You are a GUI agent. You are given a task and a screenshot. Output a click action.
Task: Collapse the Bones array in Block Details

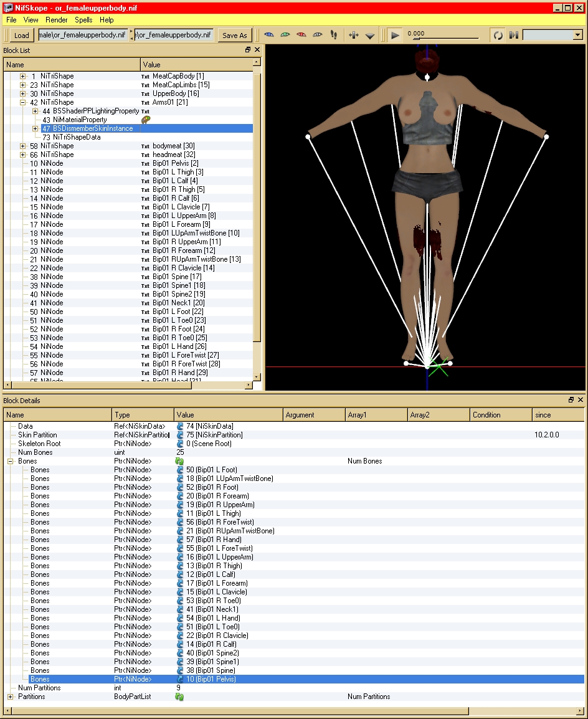10,461
